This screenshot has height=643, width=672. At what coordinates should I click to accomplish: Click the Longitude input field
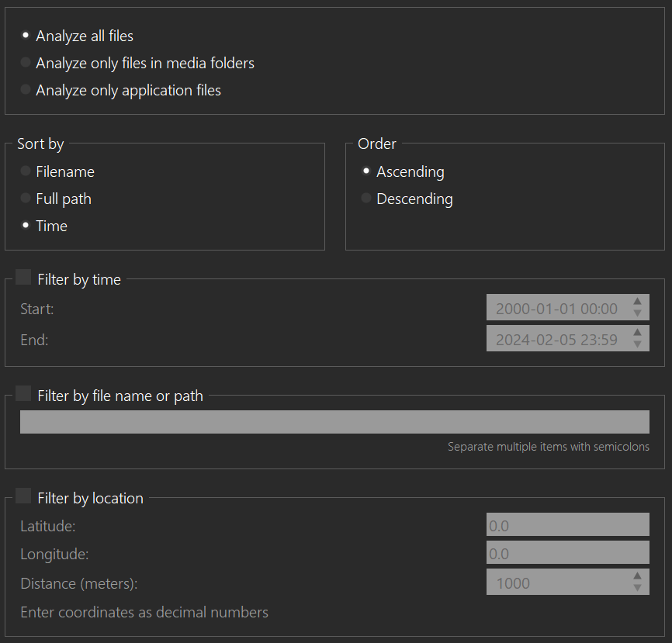coord(567,553)
